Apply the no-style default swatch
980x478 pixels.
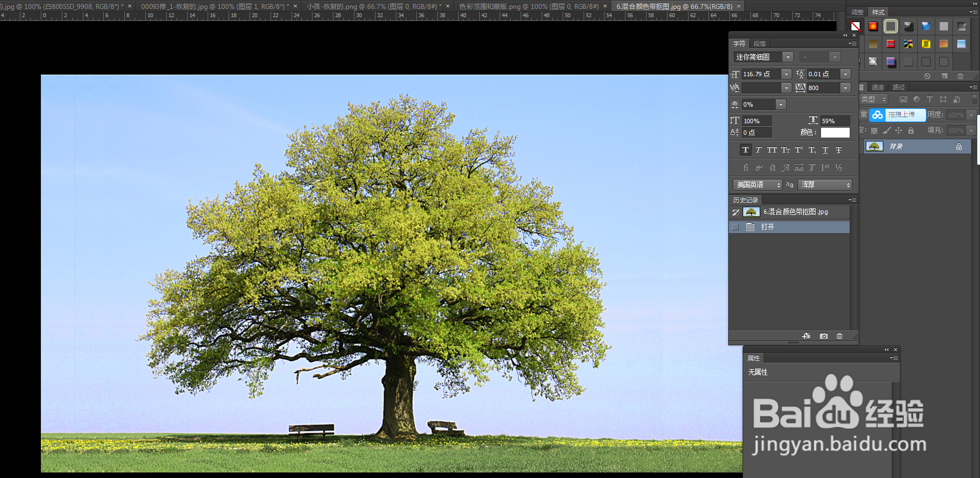tap(855, 26)
